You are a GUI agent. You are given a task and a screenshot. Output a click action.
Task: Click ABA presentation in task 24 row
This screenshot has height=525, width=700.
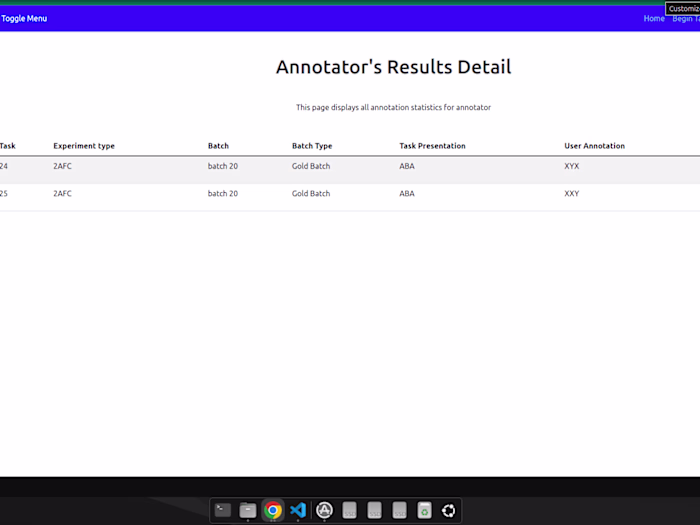click(x=407, y=166)
